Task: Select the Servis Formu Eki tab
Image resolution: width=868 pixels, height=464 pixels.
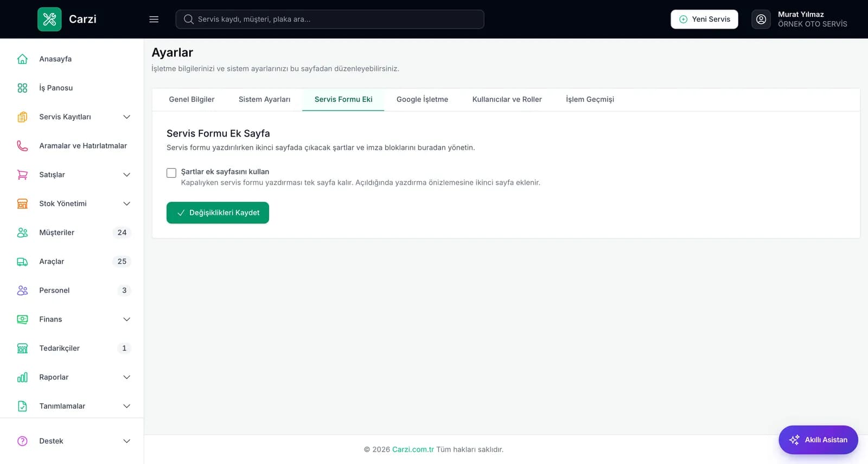Action: pos(343,99)
